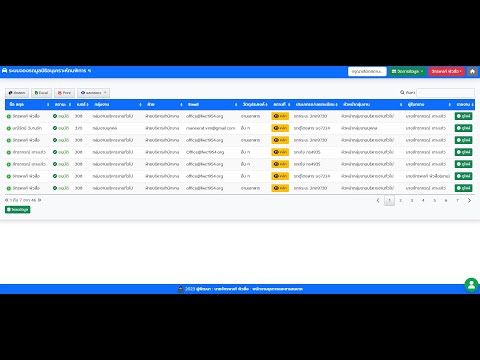
Task: Expand details of the bottom table row
Action: tap(9, 188)
